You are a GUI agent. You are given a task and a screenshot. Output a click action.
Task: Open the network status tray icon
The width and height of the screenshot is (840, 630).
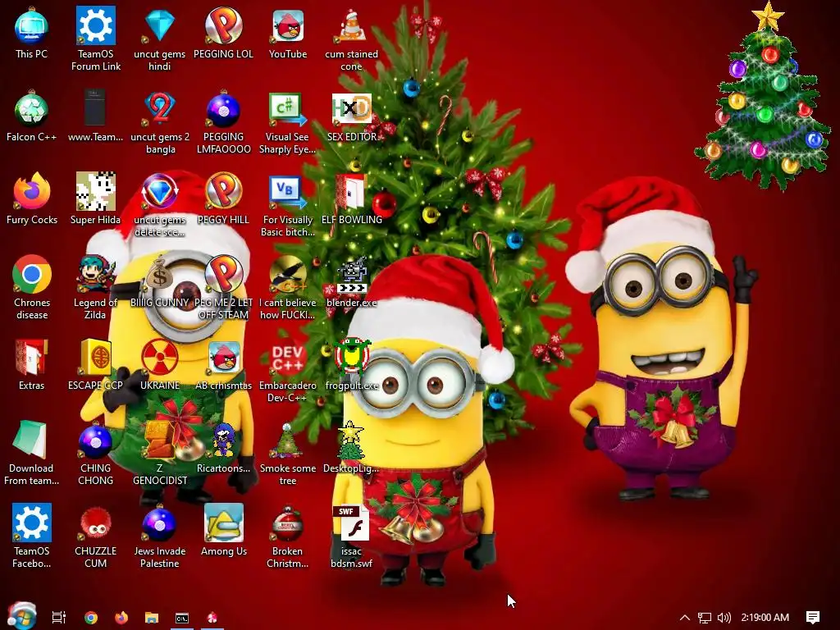tap(705, 618)
